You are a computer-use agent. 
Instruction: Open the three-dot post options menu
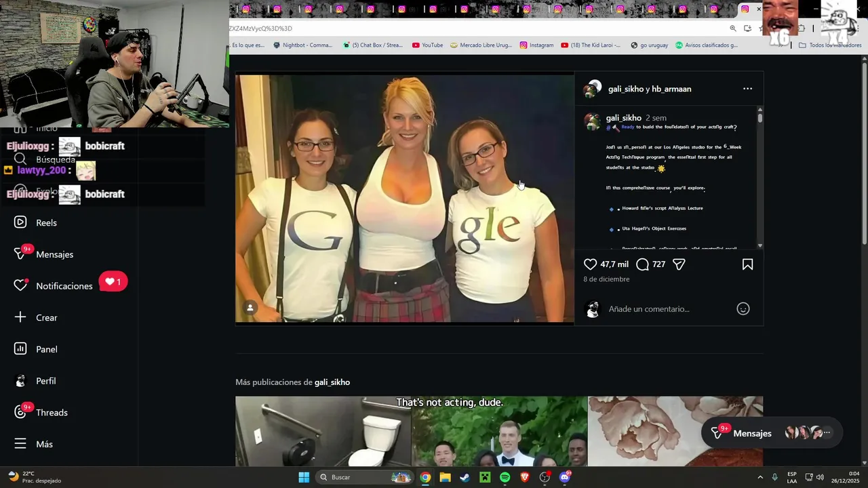(747, 89)
